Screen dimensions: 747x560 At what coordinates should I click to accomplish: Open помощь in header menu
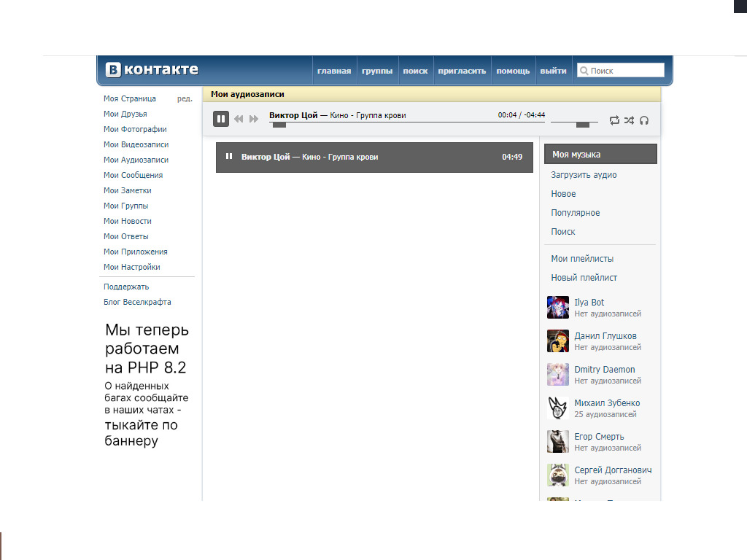[x=513, y=71]
